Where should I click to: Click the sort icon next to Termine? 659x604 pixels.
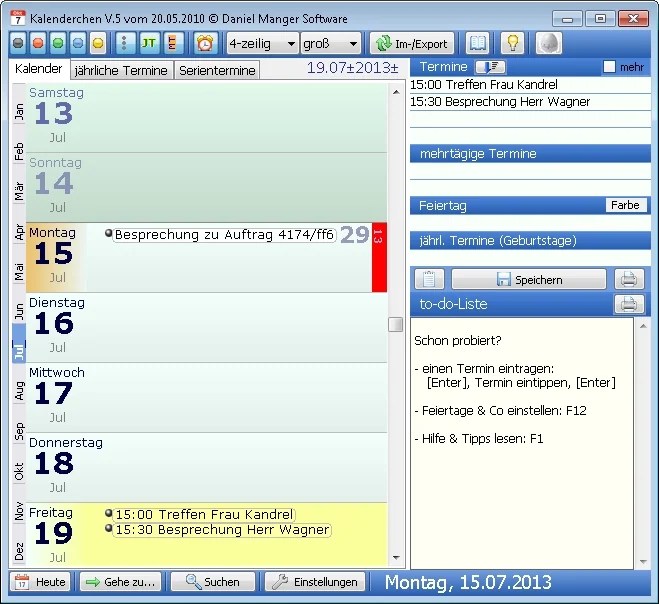490,67
